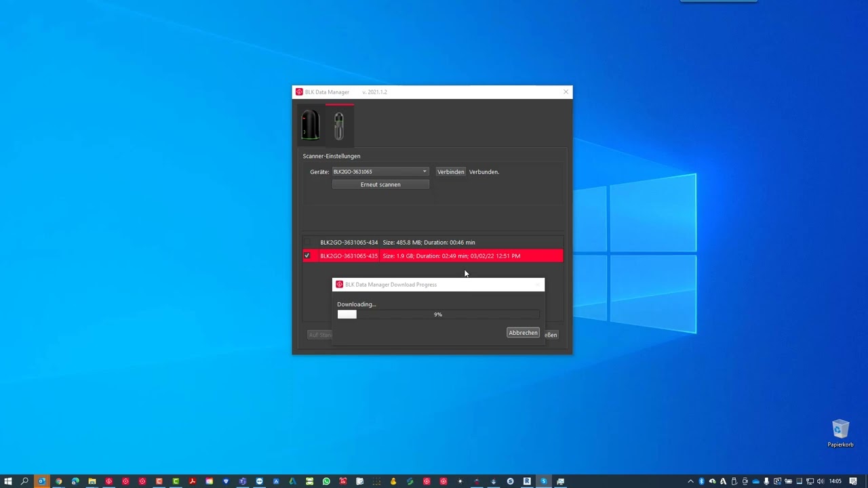Click the 'Downloading...' label
The width and height of the screenshot is (868, 488).
(357, 304)
